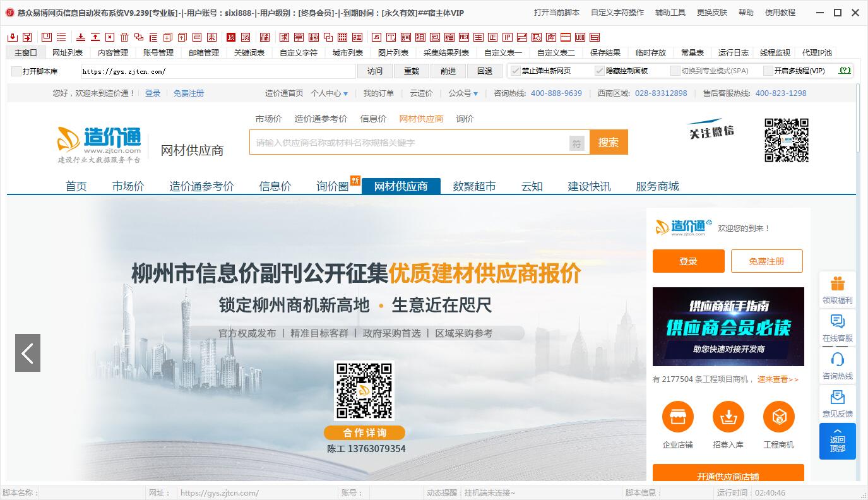Click the page vertical scrollbar
This screenshot has height=500, width=868.
pyautogui.click(x=859, y=117)
